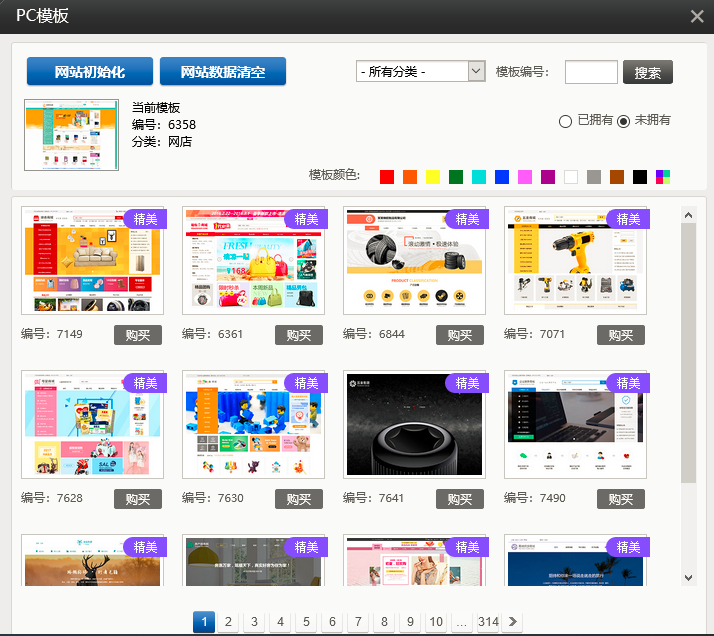
Task: Click scrollbar down arrow in template list
Action: pyautogui.click(x=688, y=577)
